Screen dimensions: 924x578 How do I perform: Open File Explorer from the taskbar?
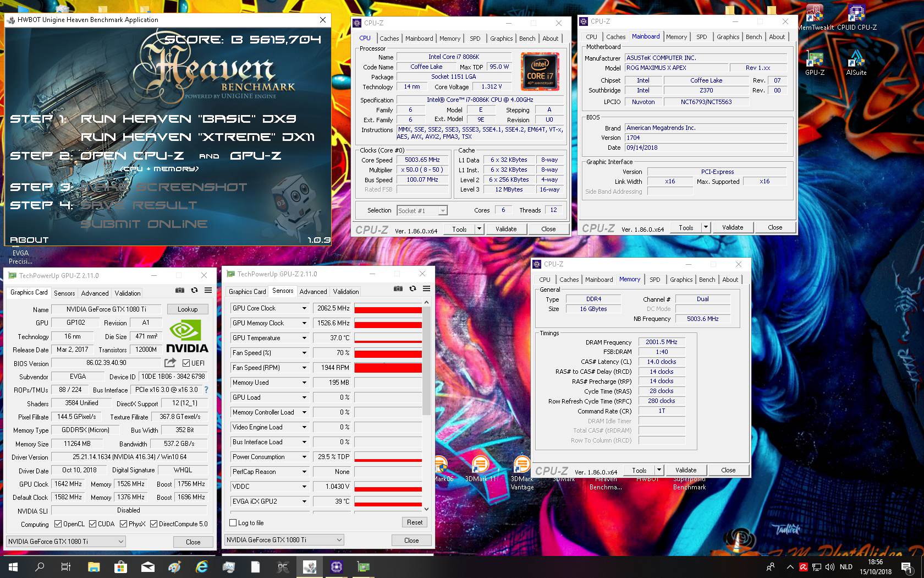94,566
